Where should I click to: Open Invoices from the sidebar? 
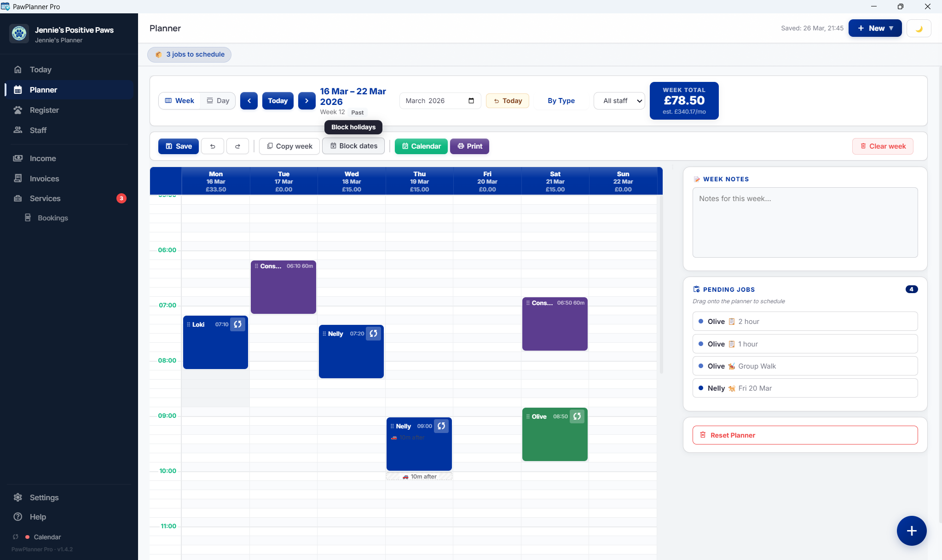(x=44, y=178)
